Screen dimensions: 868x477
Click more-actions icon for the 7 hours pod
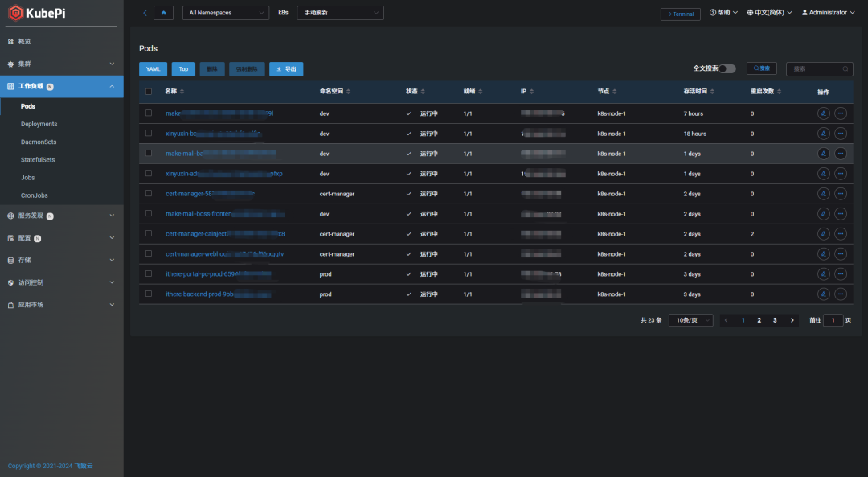point(841,113)
